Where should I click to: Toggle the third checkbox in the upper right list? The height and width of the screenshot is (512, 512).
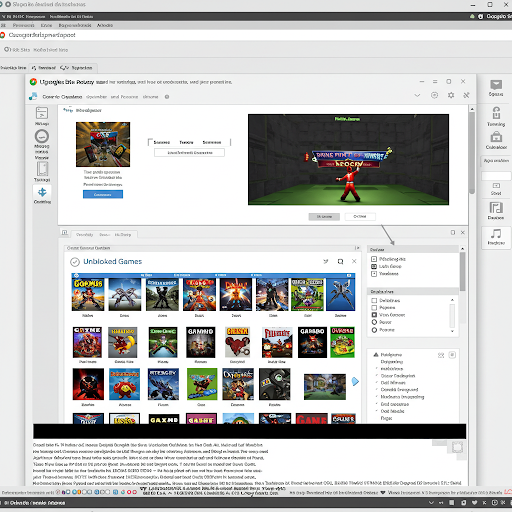(x=374, y=274)
